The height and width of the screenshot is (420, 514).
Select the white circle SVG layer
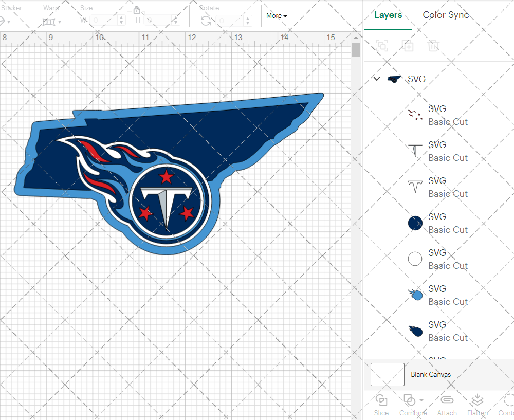click(437, 259)
